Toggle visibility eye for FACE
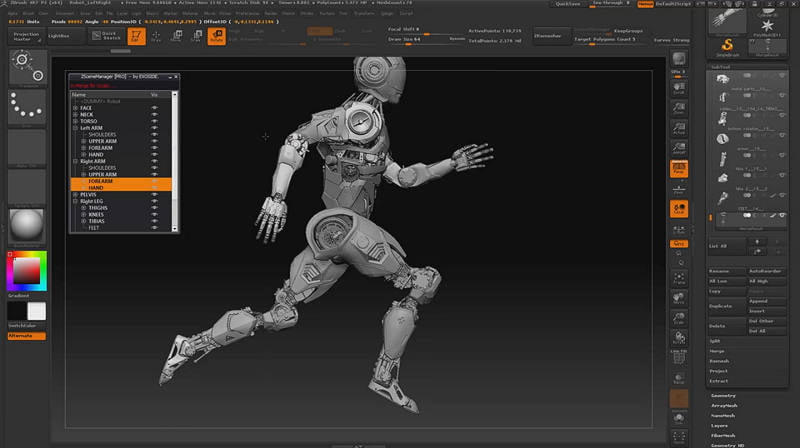The width and height of the screenshot is (800, 448). (155, 107)
